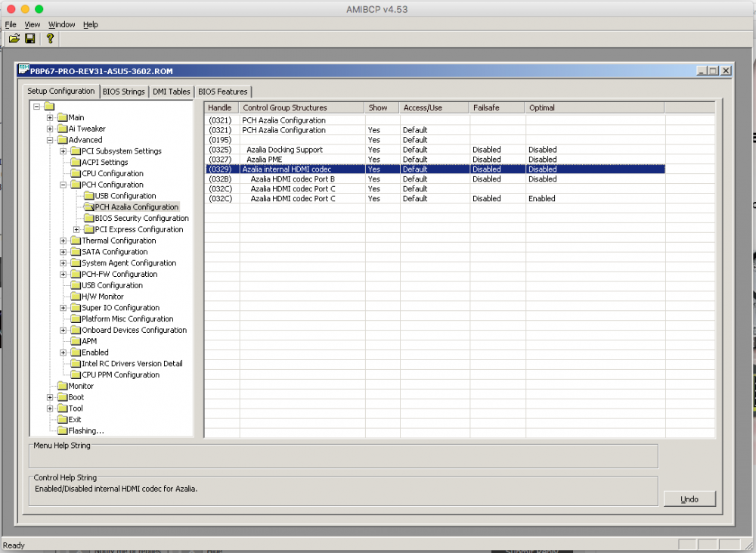Click the Advanced folder icon
Screen dimensions: 756x553
[x=63, y=140]
